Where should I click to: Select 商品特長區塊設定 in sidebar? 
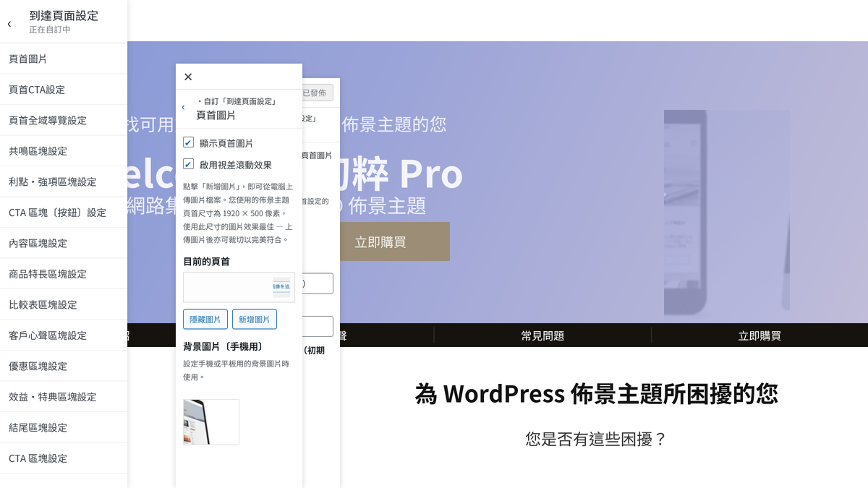64,274
